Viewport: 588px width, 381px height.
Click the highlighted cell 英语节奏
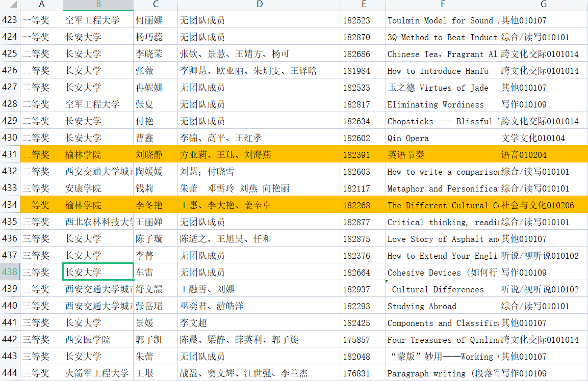click(442, 155)
